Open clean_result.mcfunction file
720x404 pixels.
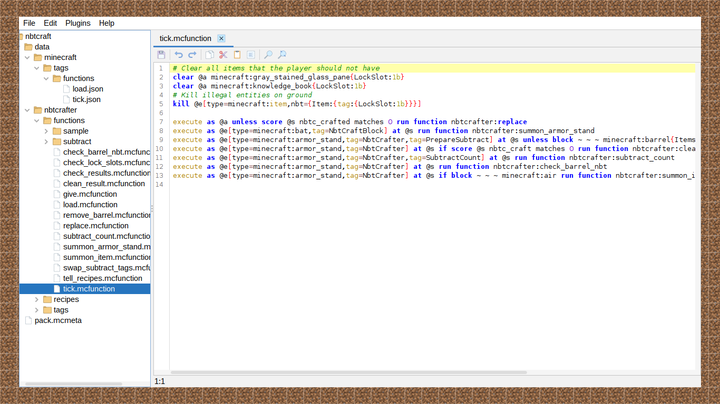click(x=104, y=184)
